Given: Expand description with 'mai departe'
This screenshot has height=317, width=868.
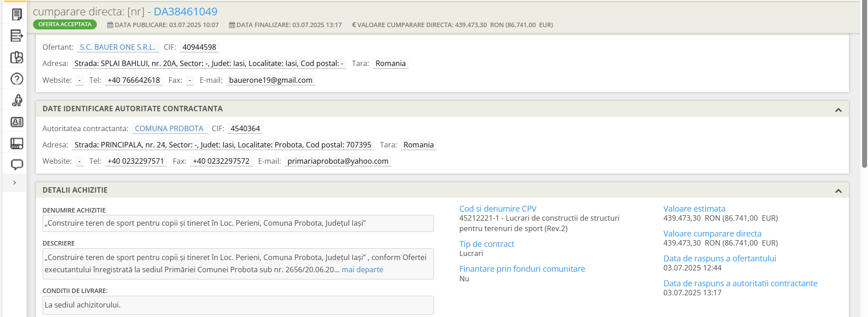Looking at the screenshot, I should (362, 270).
